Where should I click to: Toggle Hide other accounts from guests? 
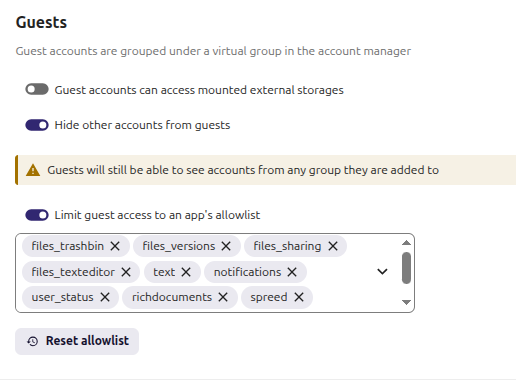point(37,125)
